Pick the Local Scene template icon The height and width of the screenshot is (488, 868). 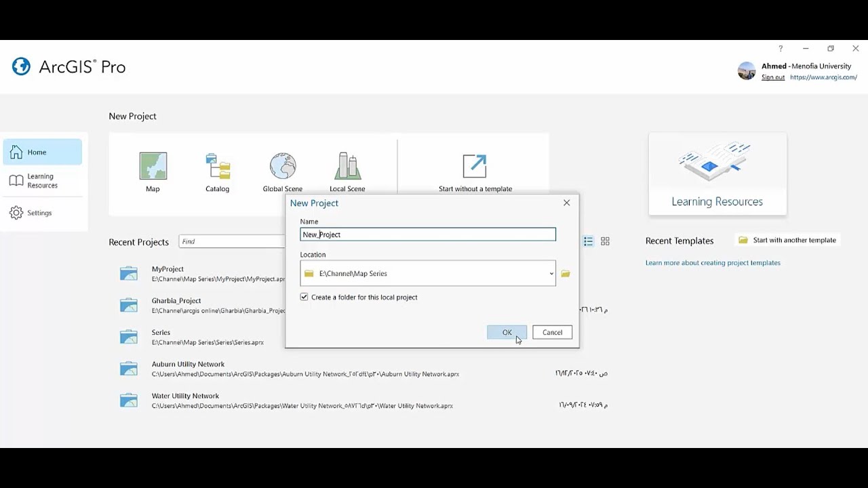pos(347,166)
